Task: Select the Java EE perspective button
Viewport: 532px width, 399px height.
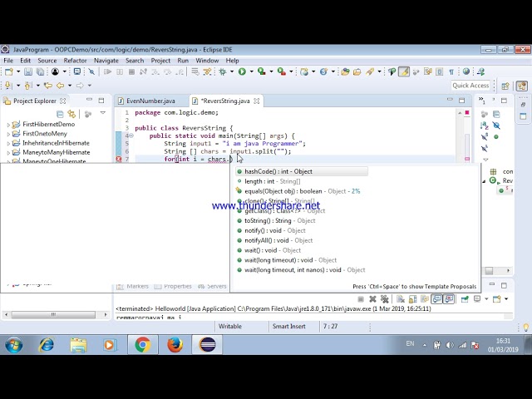Action: coord(522,86)
